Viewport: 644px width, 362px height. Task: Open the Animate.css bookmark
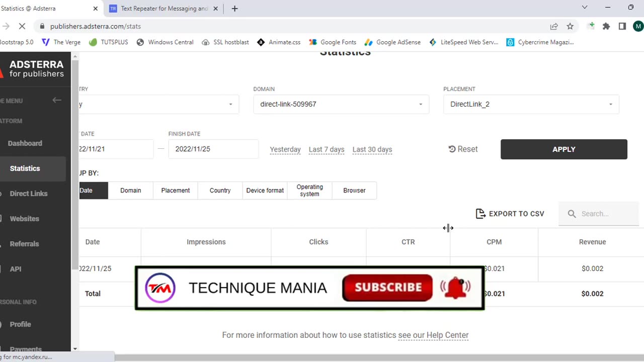[x=278, y=42]
